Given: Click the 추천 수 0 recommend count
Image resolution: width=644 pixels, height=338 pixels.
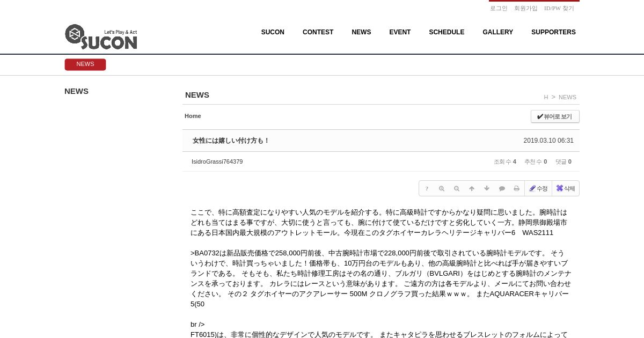Looking at the screenshot, I should (x=536, y=161).
